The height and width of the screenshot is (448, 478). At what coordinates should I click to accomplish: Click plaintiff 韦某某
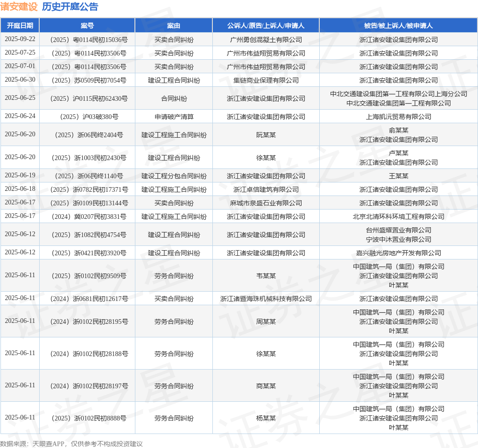[x=266, y=276]
